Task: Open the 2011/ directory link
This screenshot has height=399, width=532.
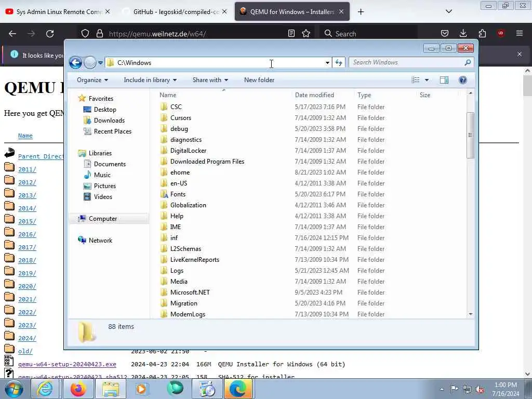Action: 27,169
